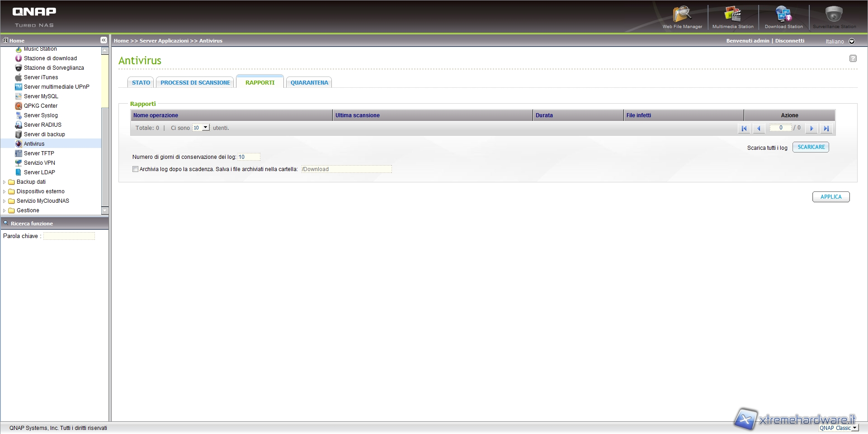Click the help question mark icon

853,58
